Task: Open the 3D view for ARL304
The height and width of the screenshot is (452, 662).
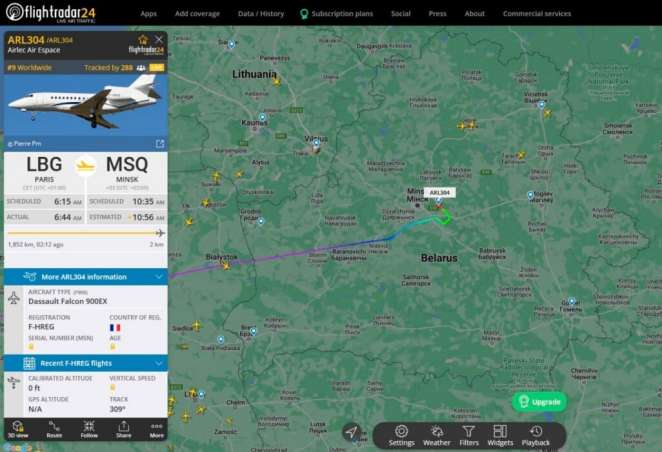Action: click(x=18, y=430)
